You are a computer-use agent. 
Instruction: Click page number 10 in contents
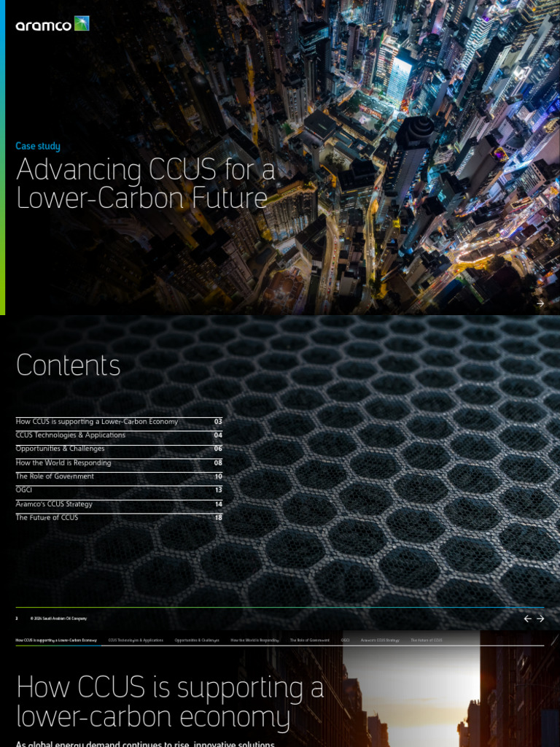218,476
